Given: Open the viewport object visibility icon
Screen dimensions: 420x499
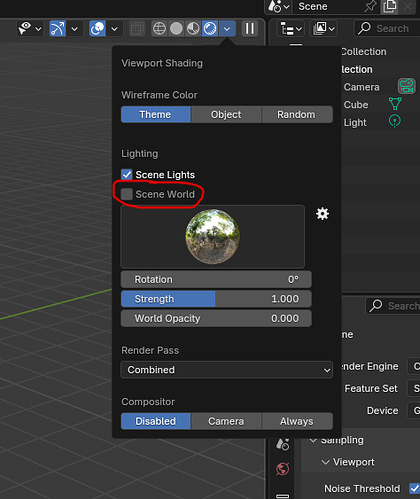Looking at the screenshot, I should tap(25, 28).
